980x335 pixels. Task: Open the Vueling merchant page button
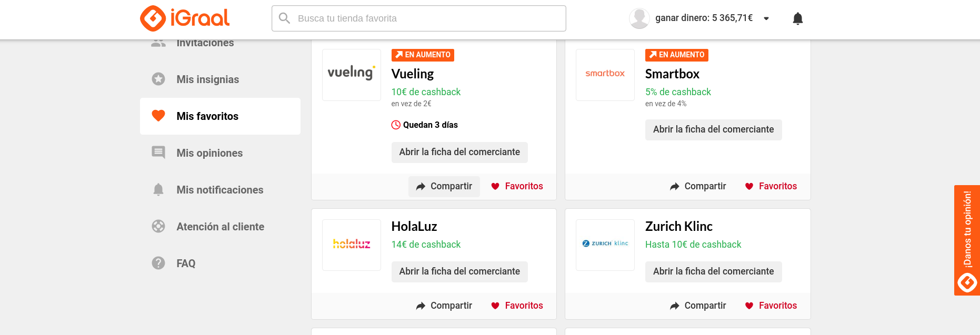459,153
